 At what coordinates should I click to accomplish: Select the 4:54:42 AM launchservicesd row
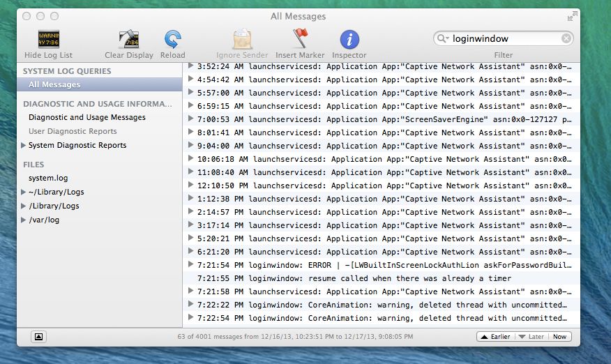(x=381, y=79)
